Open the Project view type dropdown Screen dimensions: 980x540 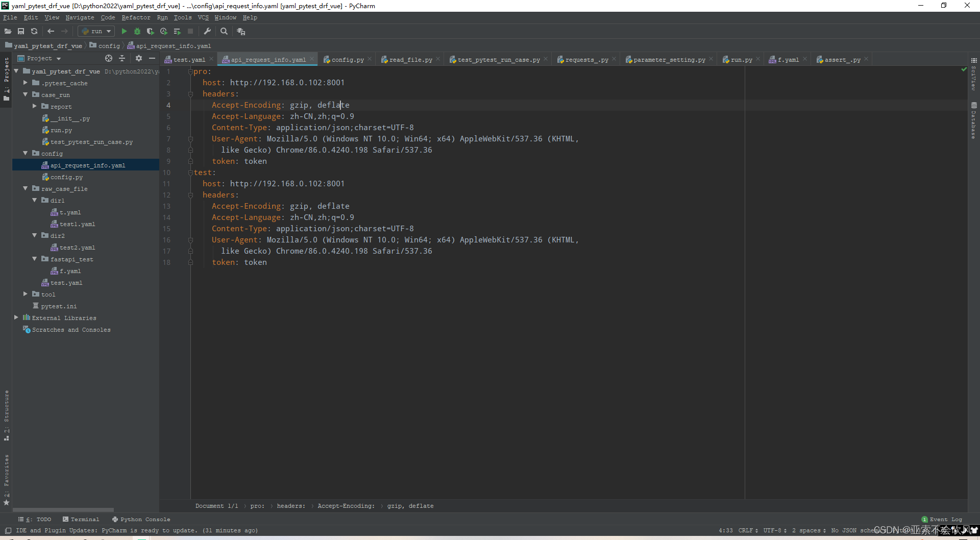(x=39, y=58)
